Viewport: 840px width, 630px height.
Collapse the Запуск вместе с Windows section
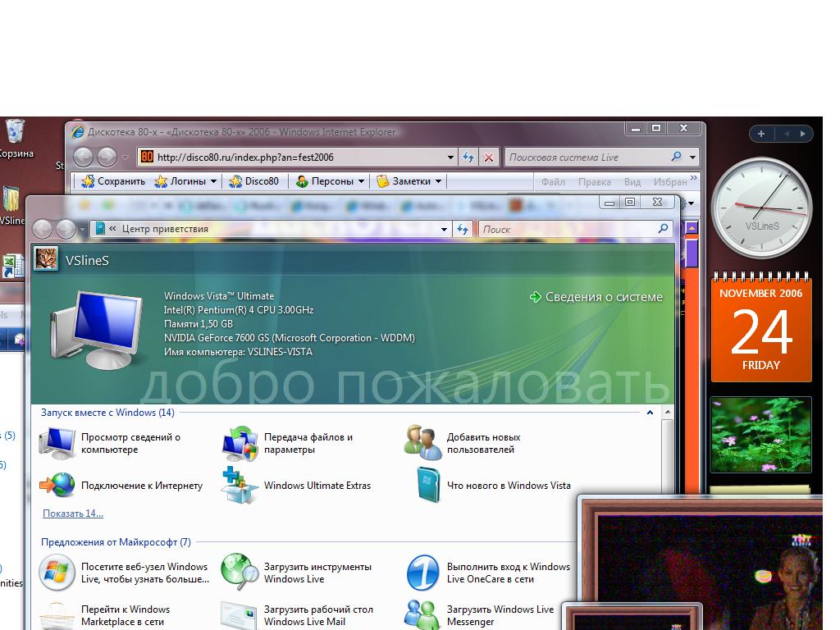point(650,413)
